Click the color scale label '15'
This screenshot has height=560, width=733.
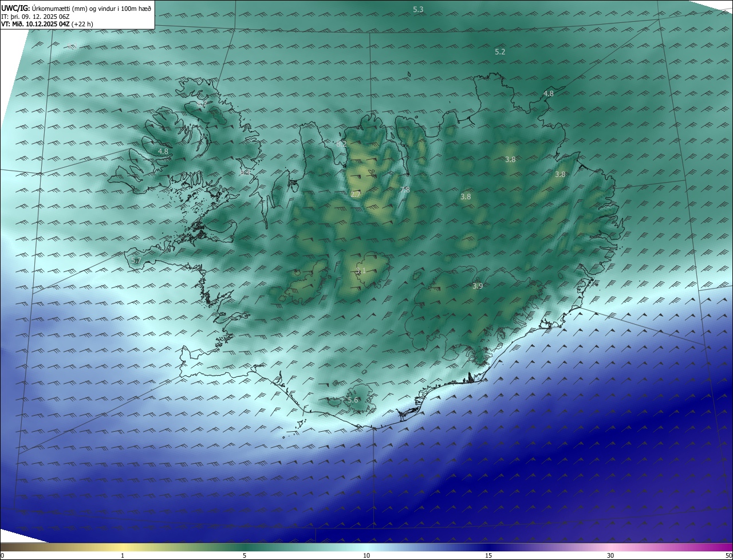point(488,555)
